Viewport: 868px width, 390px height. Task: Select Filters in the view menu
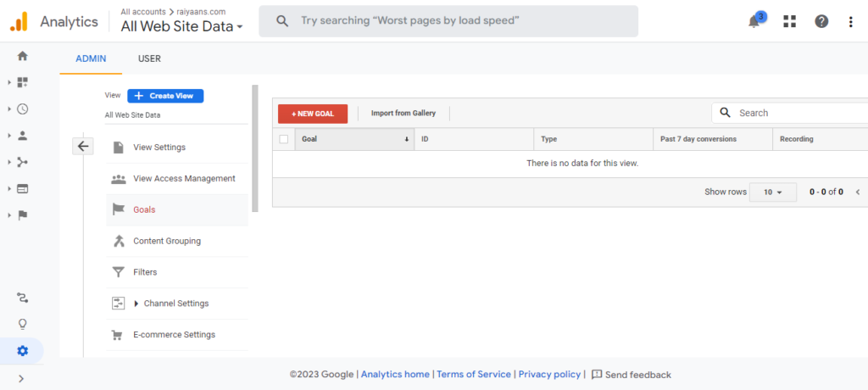click(145, 272)
